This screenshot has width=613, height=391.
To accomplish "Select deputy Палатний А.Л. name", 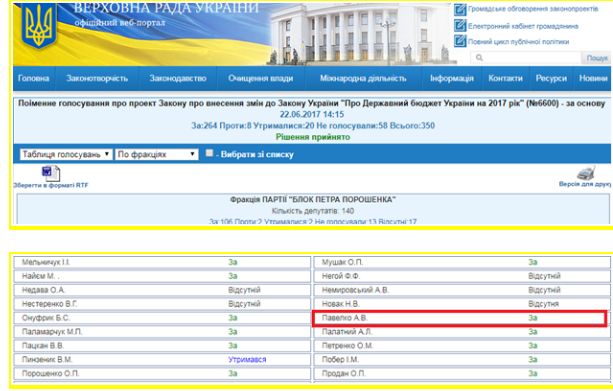I will 347,332.
